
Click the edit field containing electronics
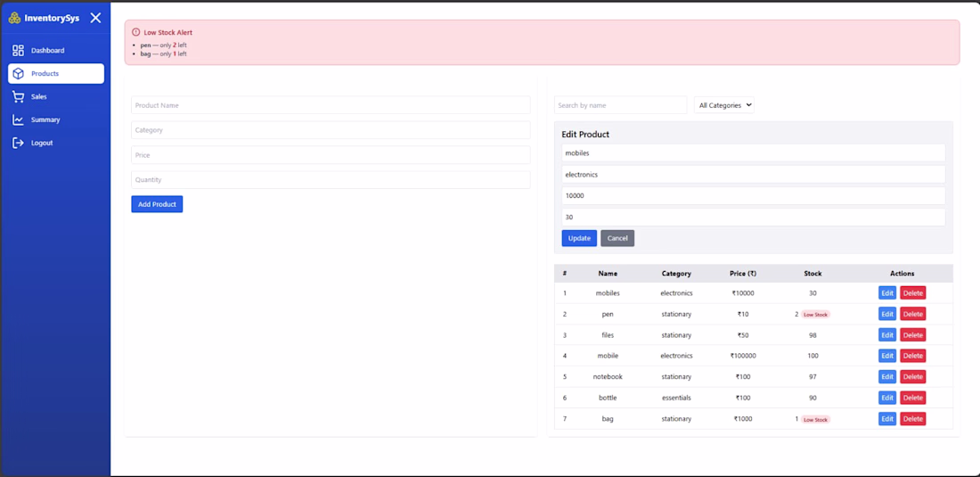click(x=753, y=175)
